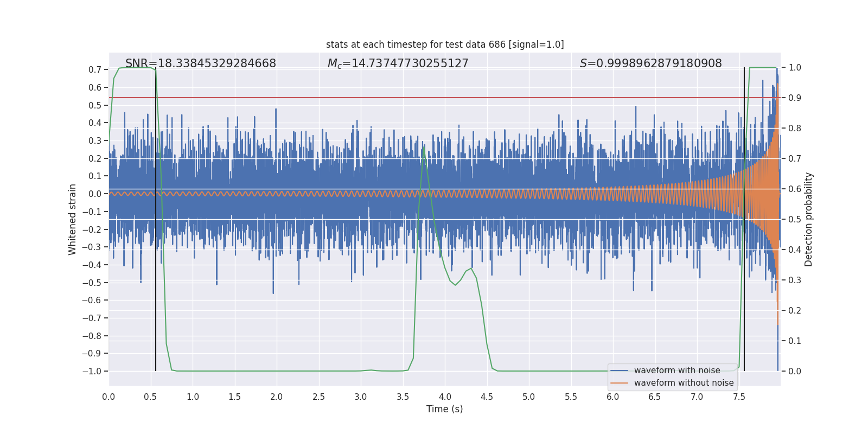Select the −0.8 tick on the Whitened strain axis
This screenshot has height=434, width=868.
click(92, 336)
